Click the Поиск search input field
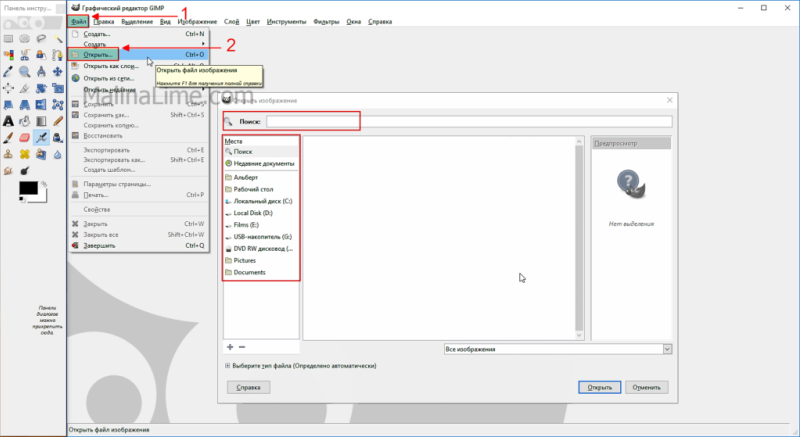800x437 pixels. [x=469, y=121]
